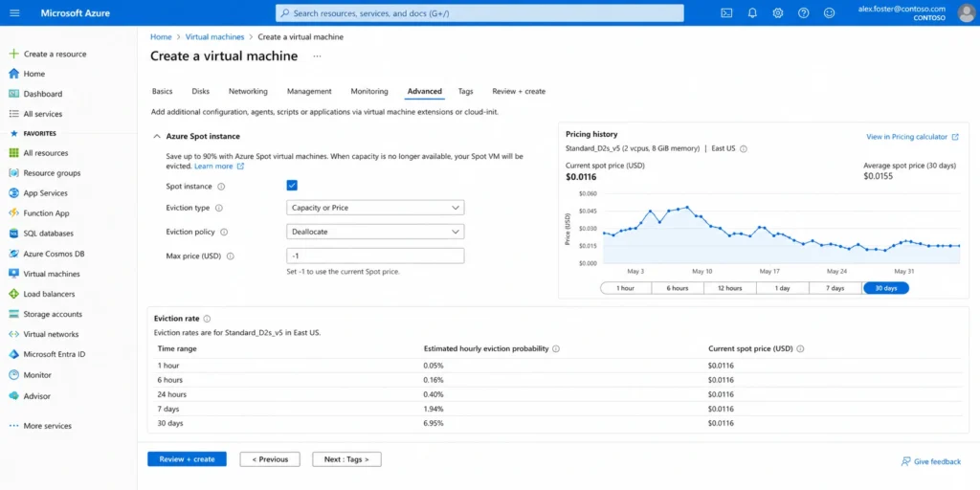Click Give feedback link
Image resolution: width=980 pixels, height=490 pixels.
click(x=930, y=461)
